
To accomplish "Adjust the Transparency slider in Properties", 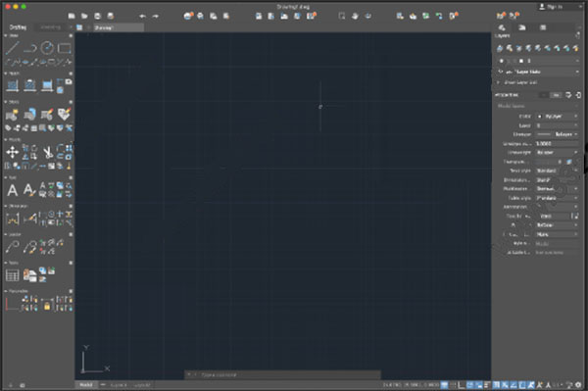I will tap(549, 162).
